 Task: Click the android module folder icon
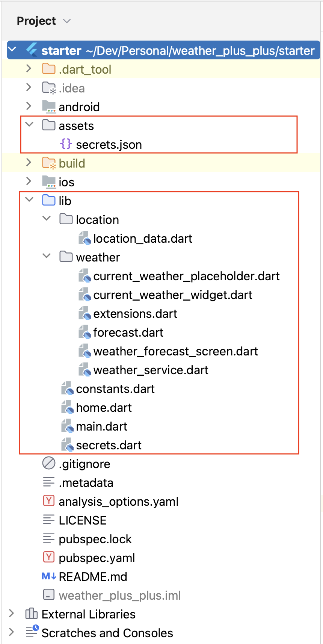[49, 107]
